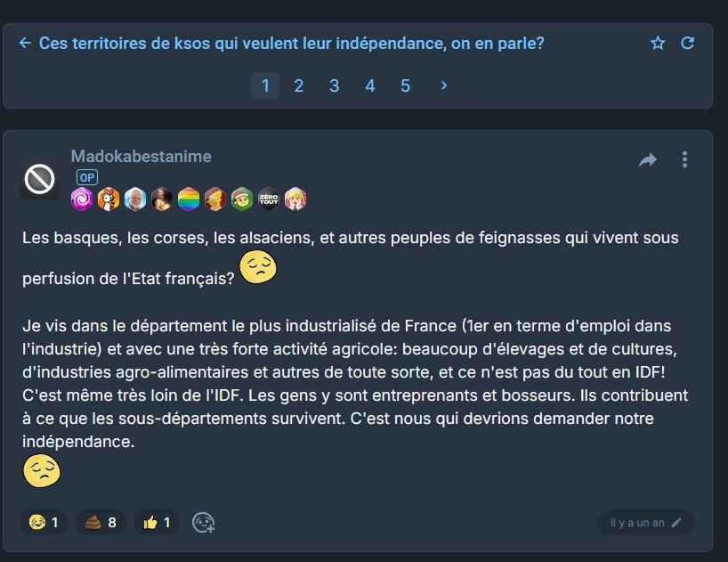Go to page 3 of the topic
The image size is (728, 562).
pyautogui.click(x=335, y=86)
